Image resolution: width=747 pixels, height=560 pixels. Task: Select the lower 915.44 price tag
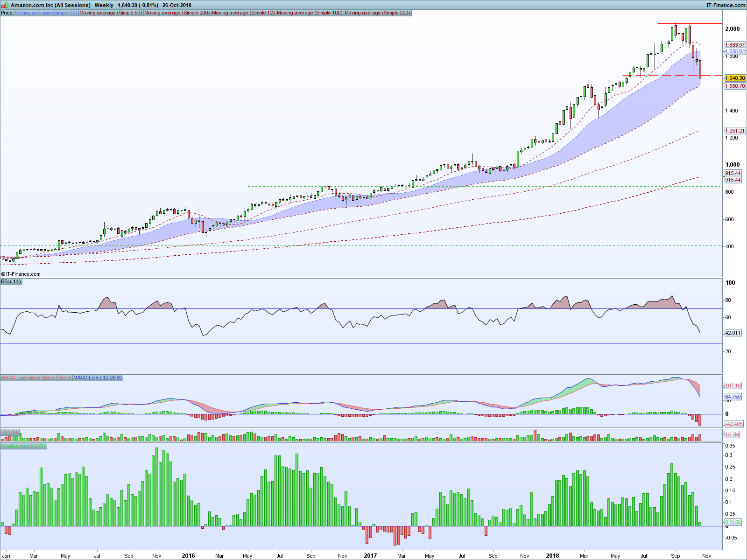tap(733, 180)
